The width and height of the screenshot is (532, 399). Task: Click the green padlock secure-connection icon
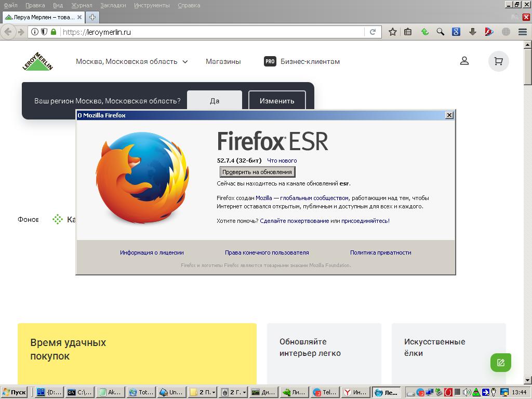(54, 32)
